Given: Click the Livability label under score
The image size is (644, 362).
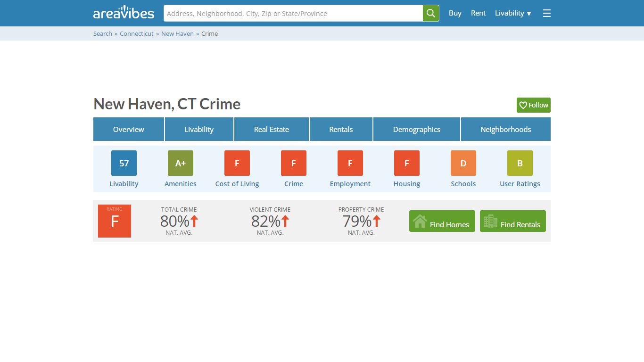Looking at the screenshot, I should click(124, 184).
